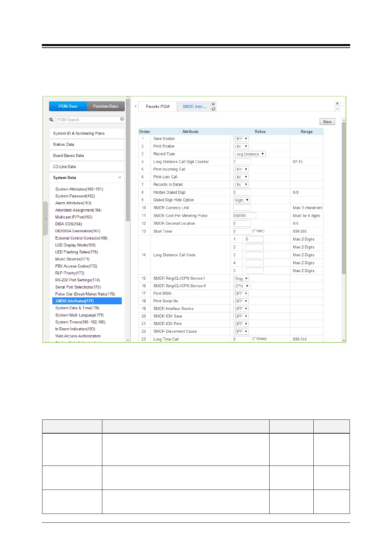
Task: Close all tabs with top-right X
Action: pos(337,104)
